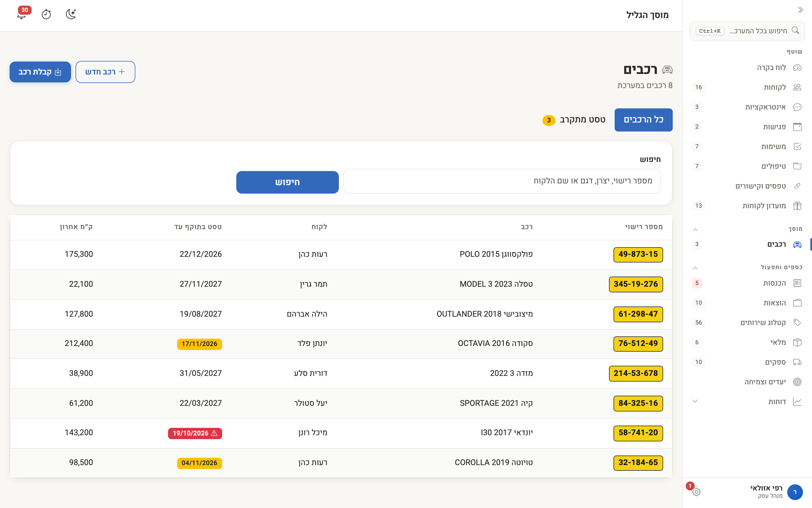Click license plate 32-184-65
812x508 pixels.
point(638,463)
